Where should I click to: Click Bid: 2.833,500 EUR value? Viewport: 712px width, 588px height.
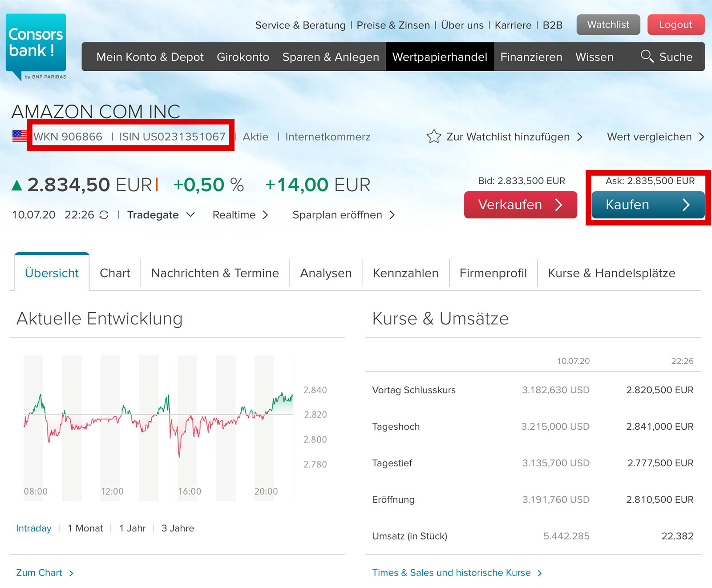(x=522, y=181)
